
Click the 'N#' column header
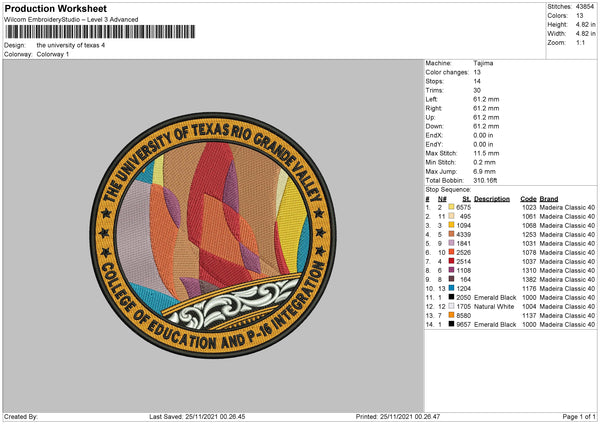[x=442, y=199]
